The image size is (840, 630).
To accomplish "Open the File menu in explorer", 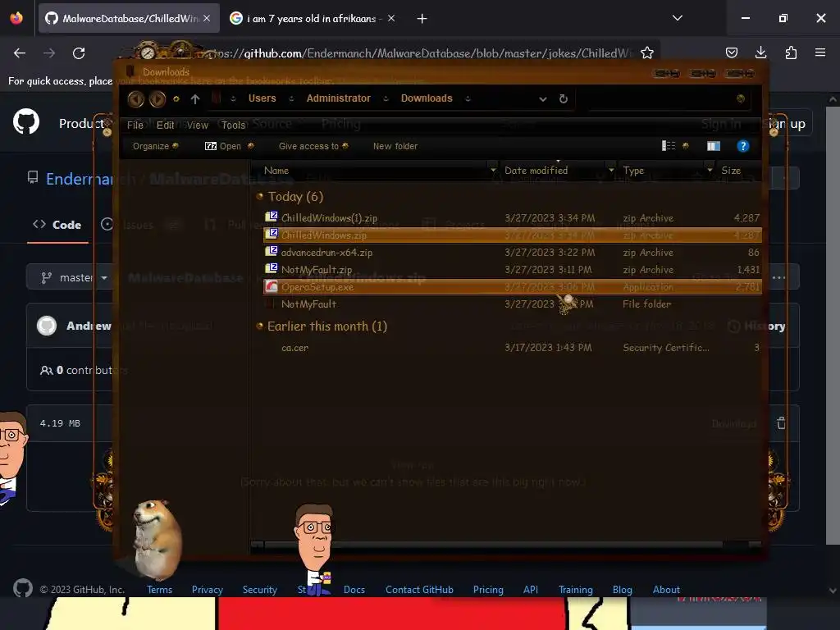I will coord(135,125).
